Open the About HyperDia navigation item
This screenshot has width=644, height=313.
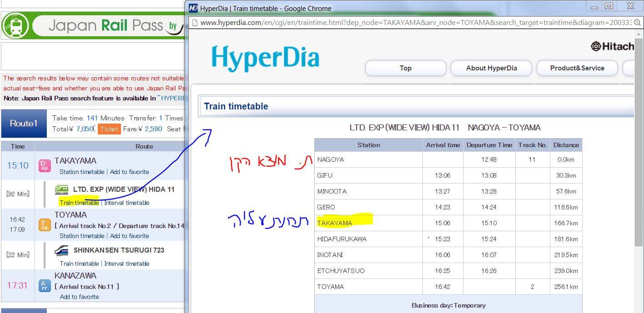[x=491, y=68]
